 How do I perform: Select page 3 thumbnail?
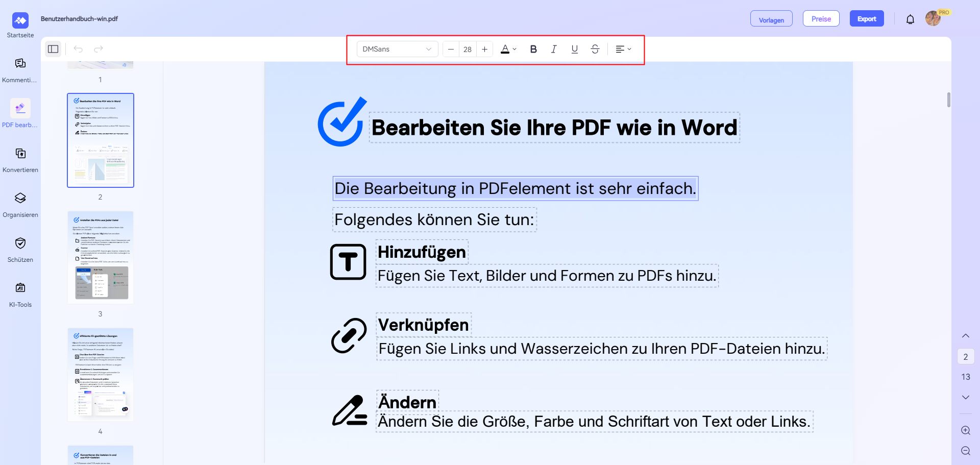[x=101, y=257]
